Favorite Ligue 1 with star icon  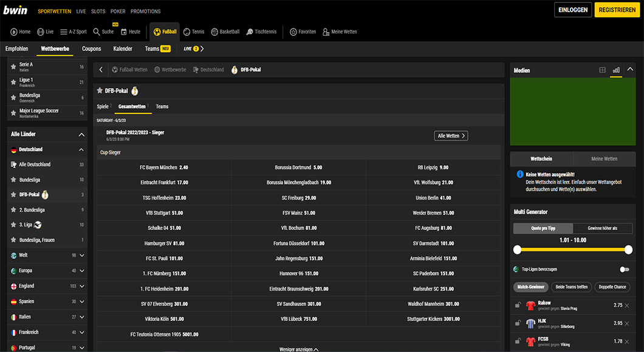pyautogui.click(x=13, y=82)
